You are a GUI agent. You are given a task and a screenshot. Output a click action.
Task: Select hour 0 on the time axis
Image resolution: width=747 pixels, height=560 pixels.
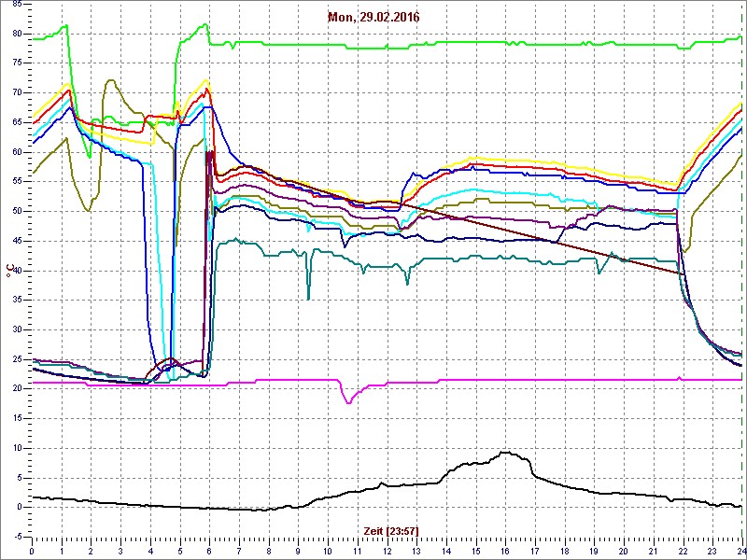point(32,549)
